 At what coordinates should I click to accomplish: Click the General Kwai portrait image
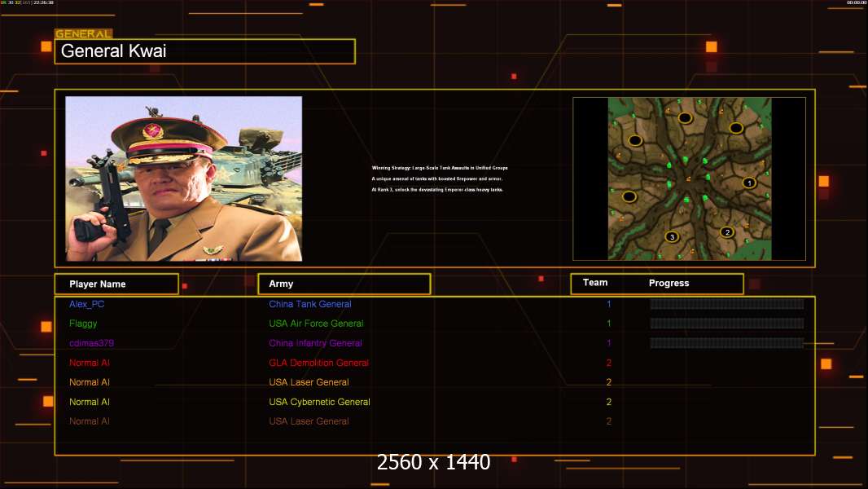[184, 178]
